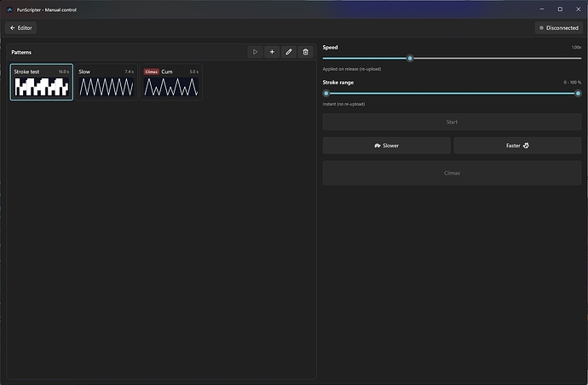Viewport: 588px width, 385px height.
Task: Select the Stroke test pattern card
Action: click(41, 82)
